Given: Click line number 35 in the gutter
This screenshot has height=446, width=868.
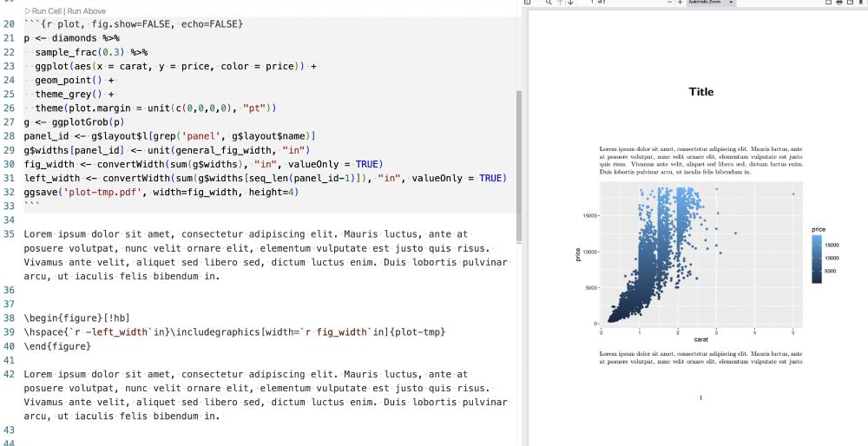Looking at the screenshot, I should (9, 234).
